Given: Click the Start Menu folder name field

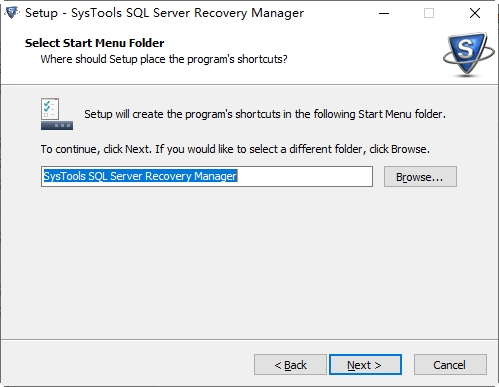Looking at the screenshot, I should point(207,176).
